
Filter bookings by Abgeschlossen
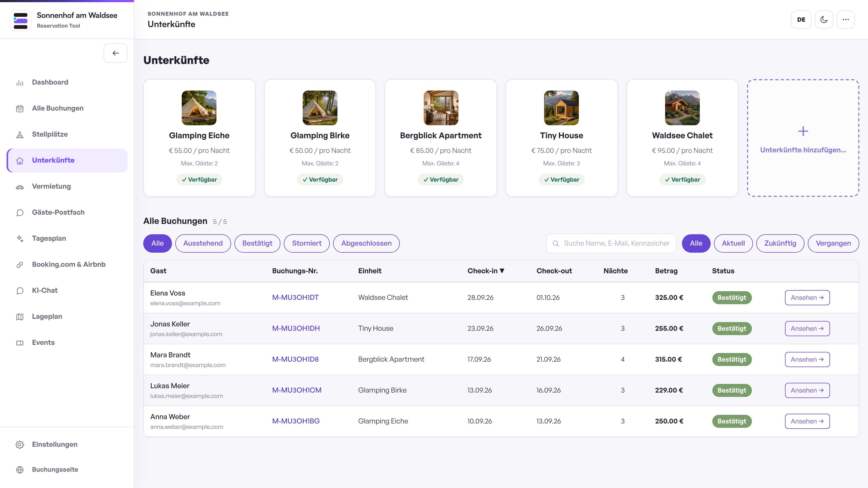[366, 243]
